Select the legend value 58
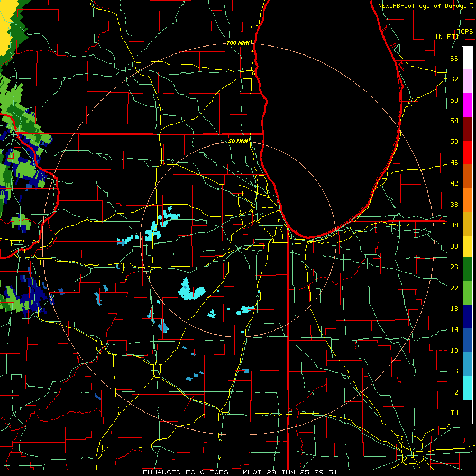The image size is (476, 476). pos(454,100)
